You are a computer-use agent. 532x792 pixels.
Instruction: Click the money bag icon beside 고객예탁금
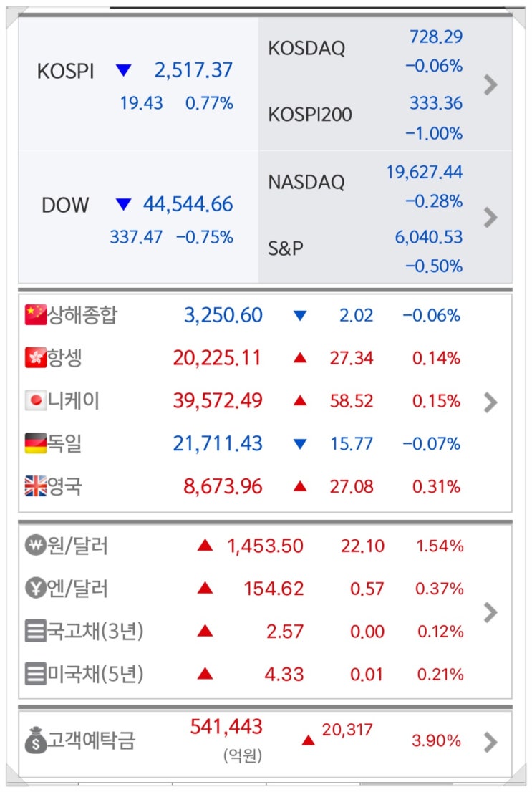pyautogui.click(x=35, y=740)
